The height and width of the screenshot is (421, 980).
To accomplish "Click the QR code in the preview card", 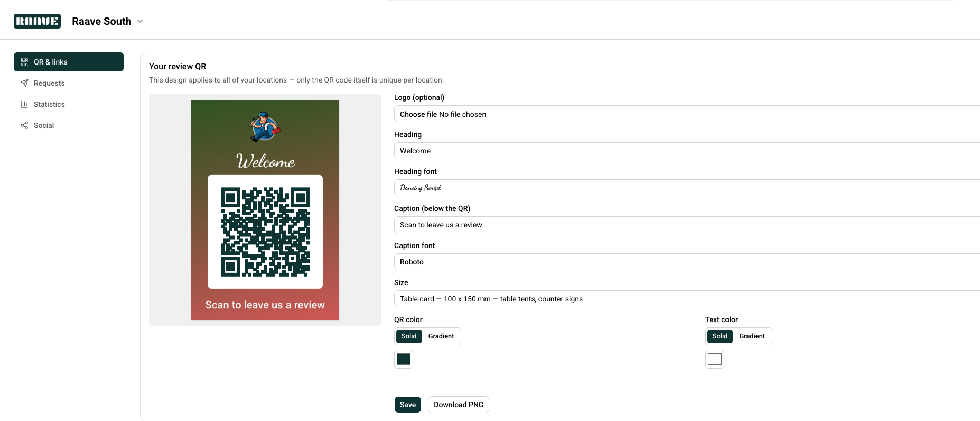I will coord(265,232).
